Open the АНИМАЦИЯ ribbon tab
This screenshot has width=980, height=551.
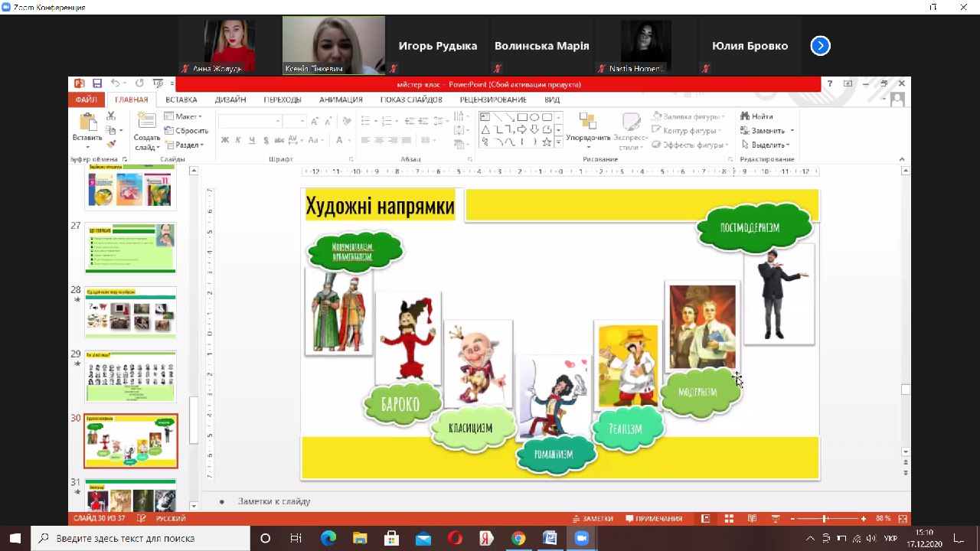click(341, 99)
